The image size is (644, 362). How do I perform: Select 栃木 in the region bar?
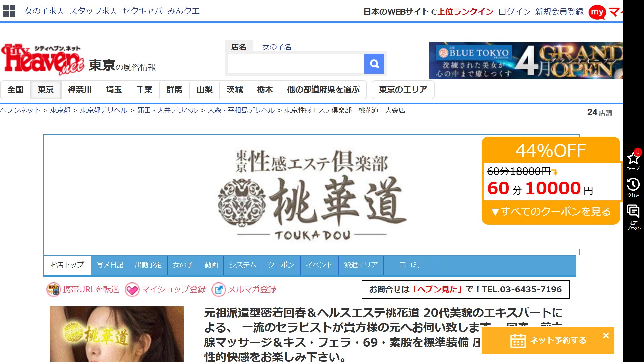pos(265,90)
